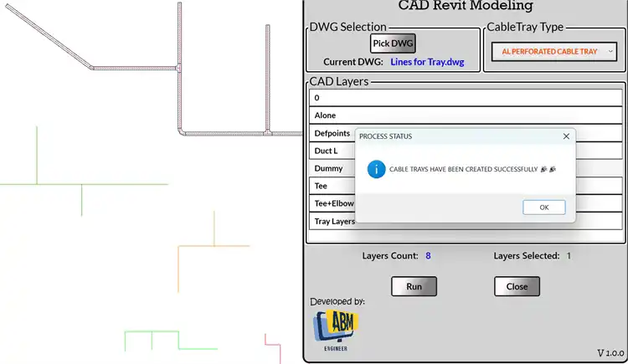Click the blue info icon in the dialog
This screenshot has height=364, width=628.
pos(377,169)
